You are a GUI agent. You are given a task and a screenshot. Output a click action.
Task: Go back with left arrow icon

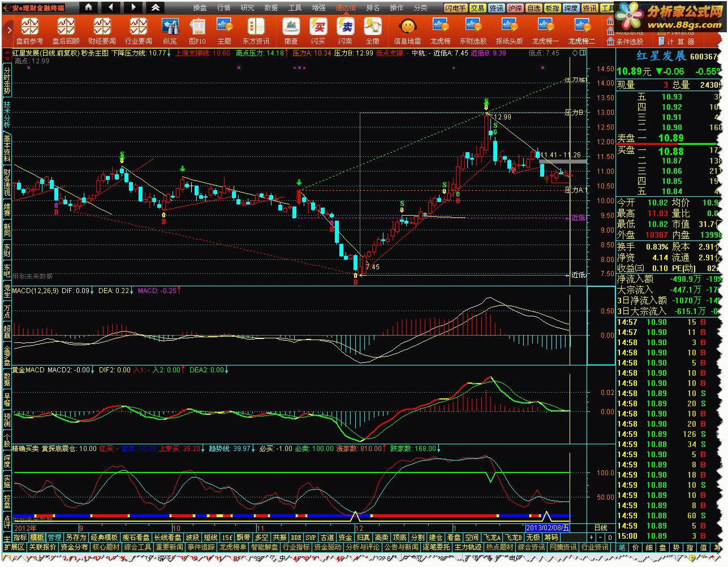click(x=110, y=7)
